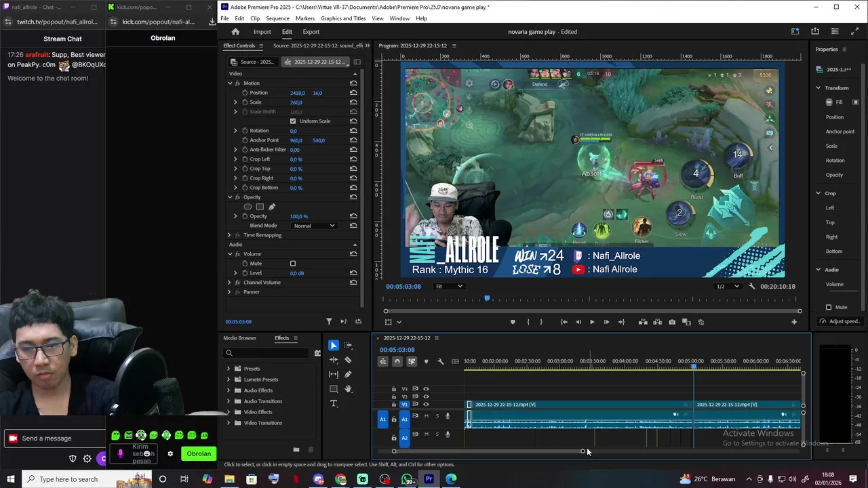Collapse the Motion effect section

[230, 83]
